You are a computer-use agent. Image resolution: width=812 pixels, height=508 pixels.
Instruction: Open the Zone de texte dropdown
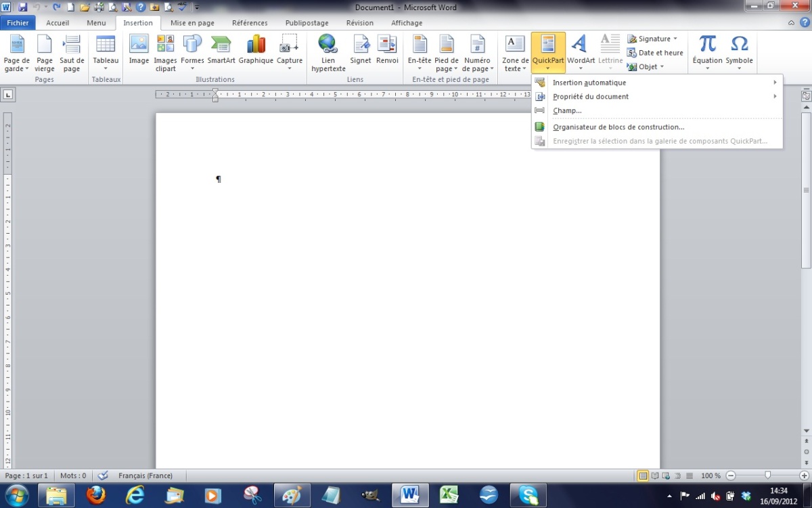[x=516, y=54]
